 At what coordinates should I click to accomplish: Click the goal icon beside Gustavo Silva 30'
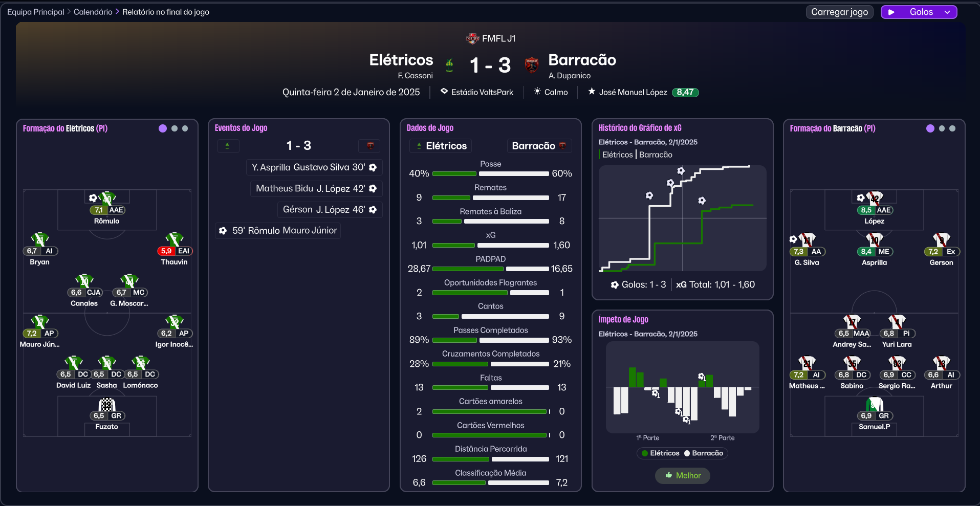[x=373, y=167]
